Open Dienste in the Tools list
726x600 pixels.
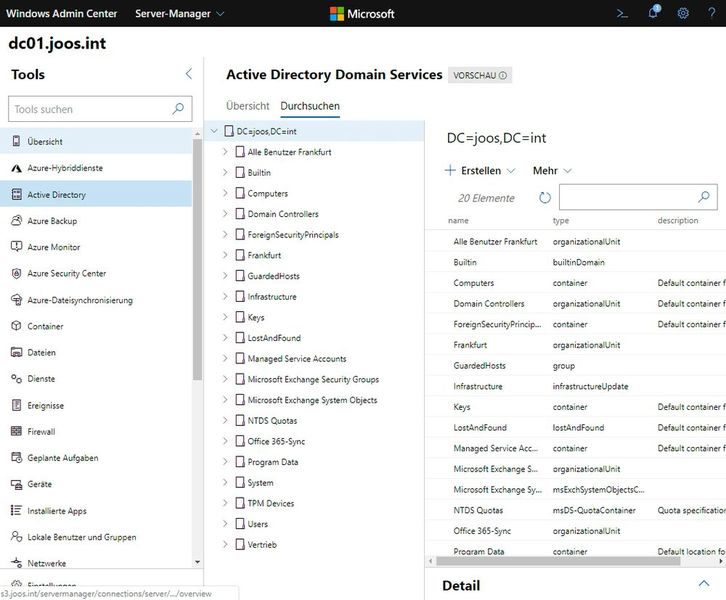[96, 379]
